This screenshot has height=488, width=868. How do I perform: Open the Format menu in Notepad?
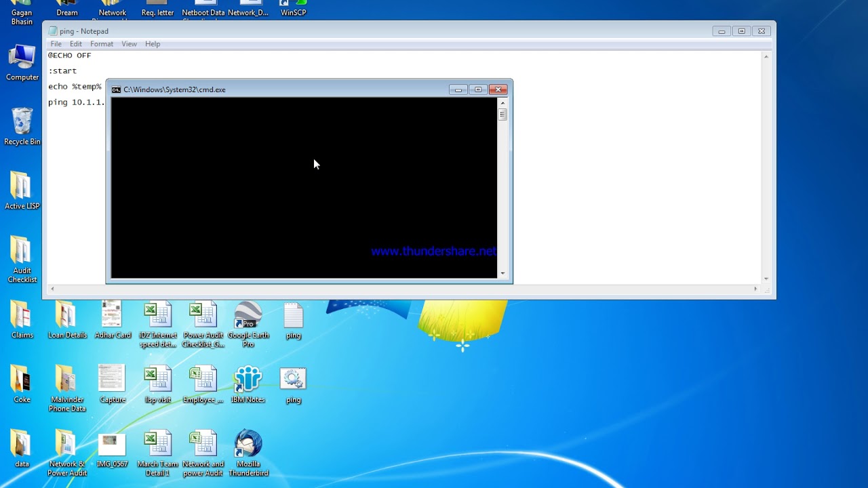pos(102,44)
